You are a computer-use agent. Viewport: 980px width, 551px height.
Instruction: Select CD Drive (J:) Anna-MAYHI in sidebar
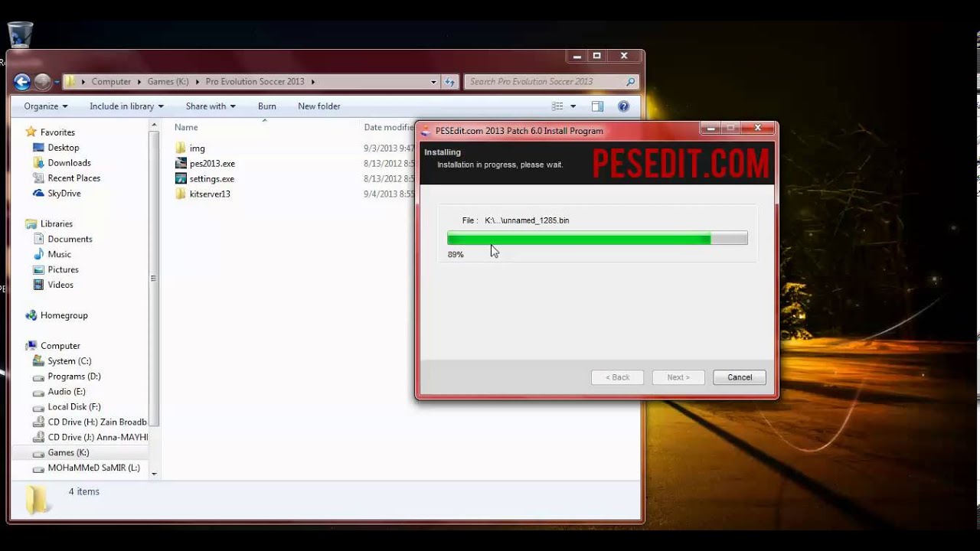click(x=98, y=437)
